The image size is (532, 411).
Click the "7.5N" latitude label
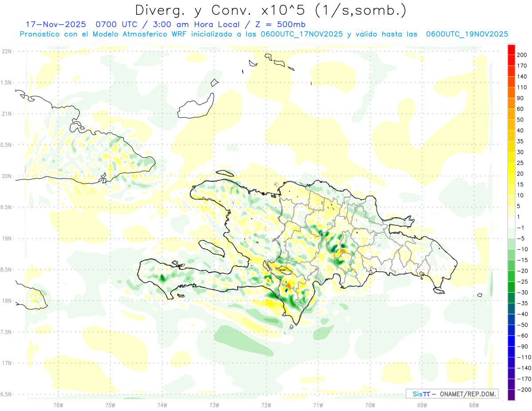click(6, 332)
